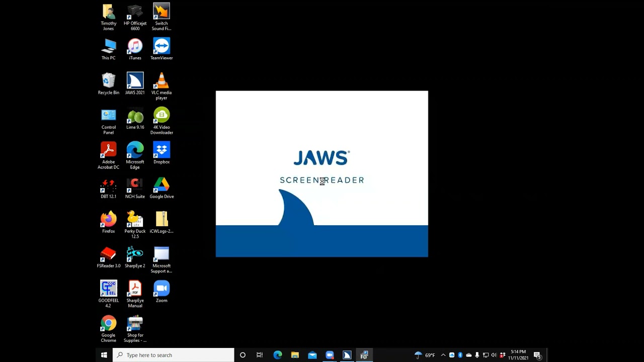Click the Type here to search box
The image size is (644, 362).
coord(174,355)
